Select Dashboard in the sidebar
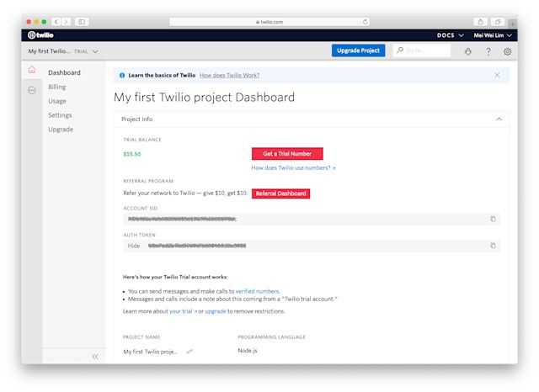The height and width of the screenshot is (392, 539). click(x=64, y=72)
